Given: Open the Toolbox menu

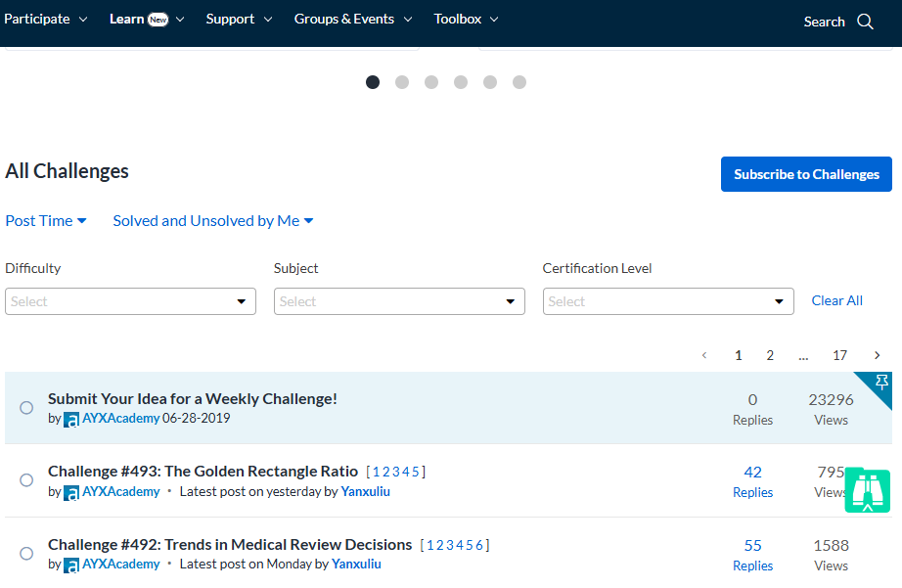Looking at the screenshot, I should 466,20.
